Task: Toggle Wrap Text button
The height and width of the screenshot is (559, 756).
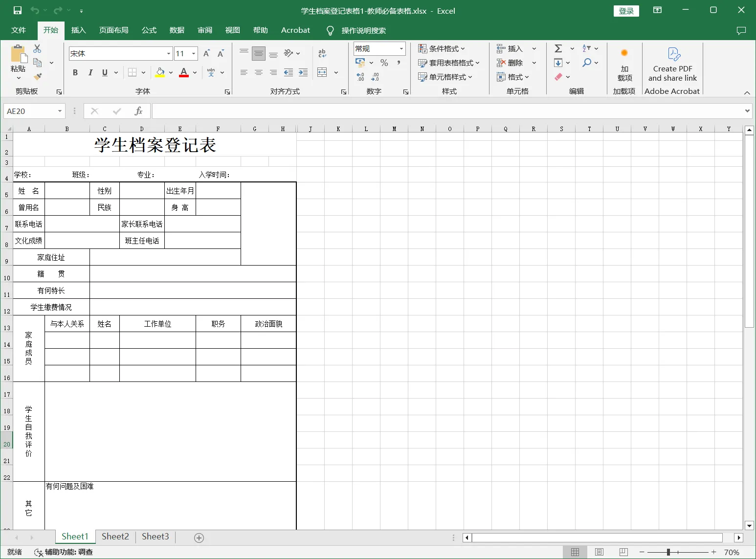Action: coord(322,53)
